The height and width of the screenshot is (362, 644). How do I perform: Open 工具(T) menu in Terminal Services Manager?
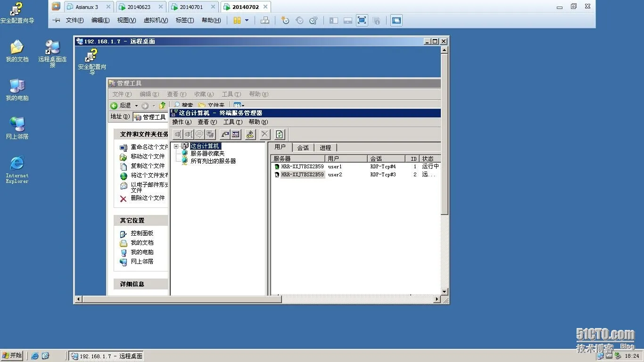[232, 122]
